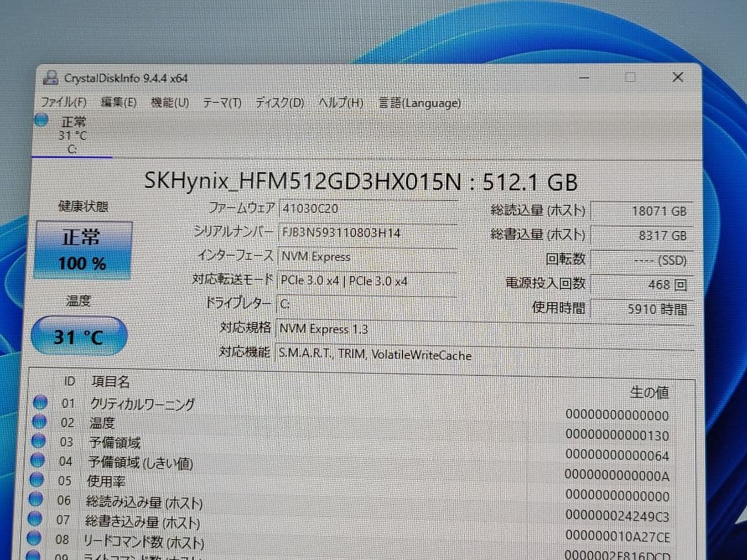The width and height of the screenshot is (747, 560).
Task: Open the ヘルプ(H) menu
Action: tap(340, 102)
